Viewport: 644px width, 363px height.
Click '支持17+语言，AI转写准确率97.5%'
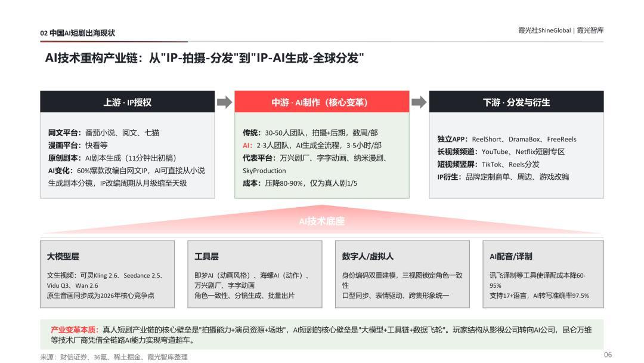(x=539, y=296)
